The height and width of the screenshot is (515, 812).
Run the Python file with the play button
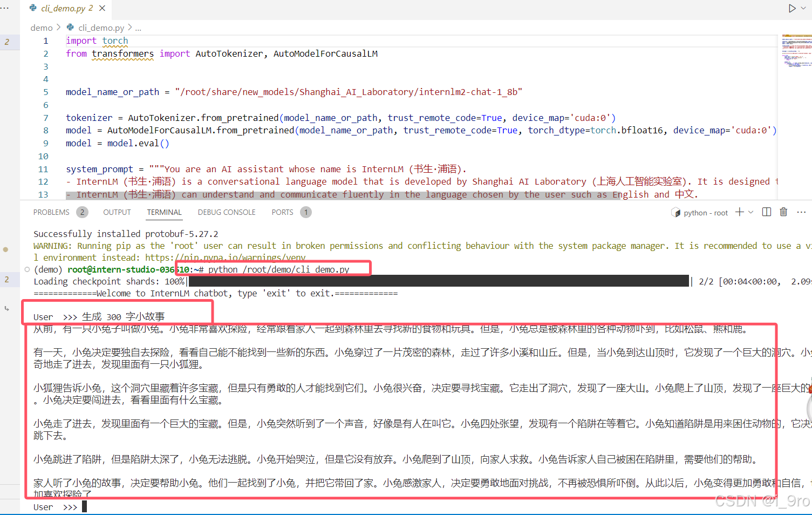pos(792,8)
